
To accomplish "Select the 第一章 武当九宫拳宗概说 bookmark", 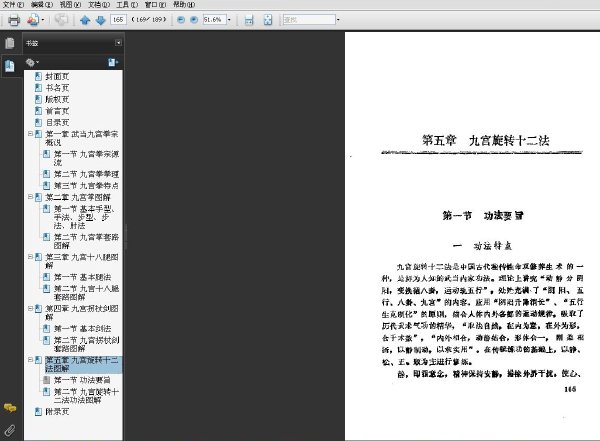I will (82, 138).
